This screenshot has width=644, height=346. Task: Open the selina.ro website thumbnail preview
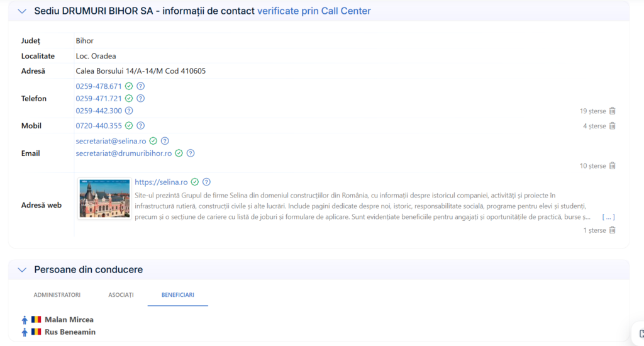[x=104, y=198]
